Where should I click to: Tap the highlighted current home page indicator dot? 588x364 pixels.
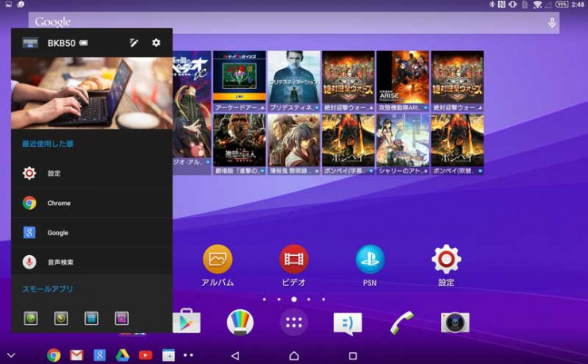pyautogui.click(x=294, y=299)
